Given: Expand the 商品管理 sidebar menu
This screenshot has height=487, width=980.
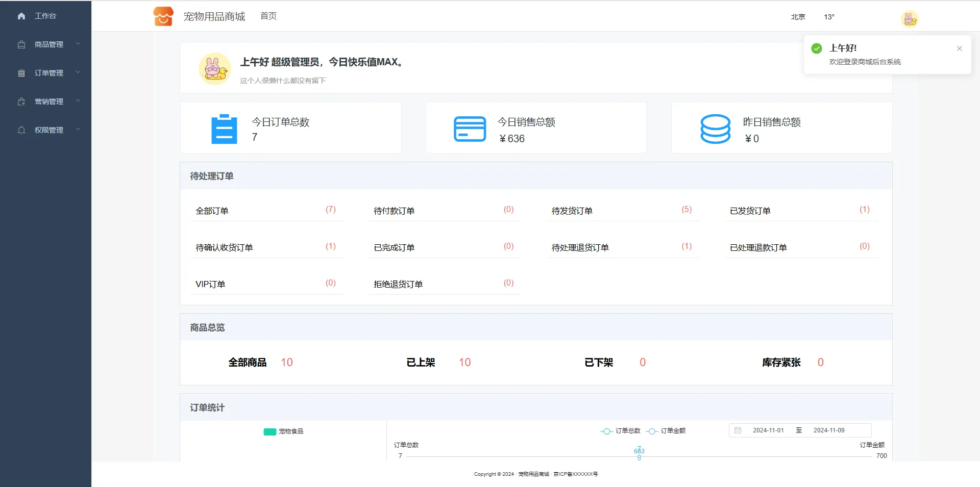Looking at the screenshot, I should coord(49,44).
